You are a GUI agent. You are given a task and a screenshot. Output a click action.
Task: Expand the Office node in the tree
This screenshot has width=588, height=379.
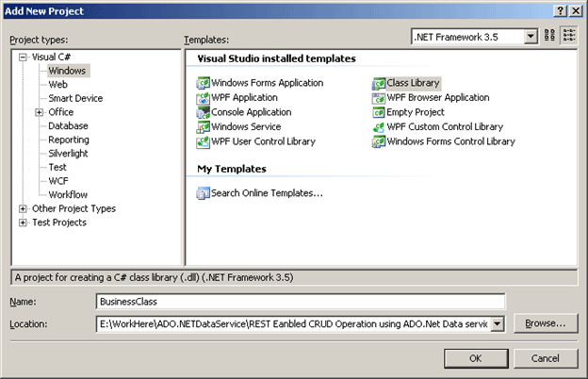pos(39,112)
